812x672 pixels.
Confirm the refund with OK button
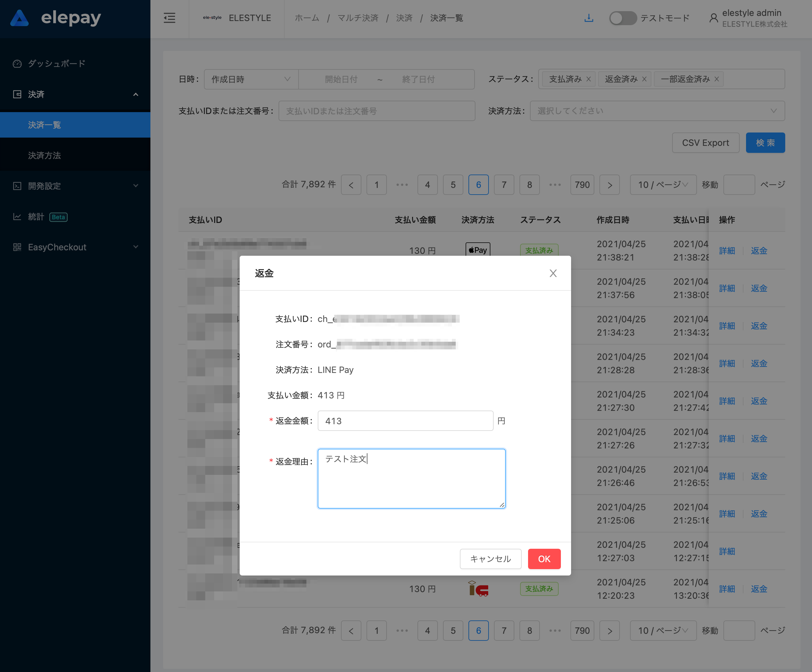pyautogui.click(x=544, y=559)
